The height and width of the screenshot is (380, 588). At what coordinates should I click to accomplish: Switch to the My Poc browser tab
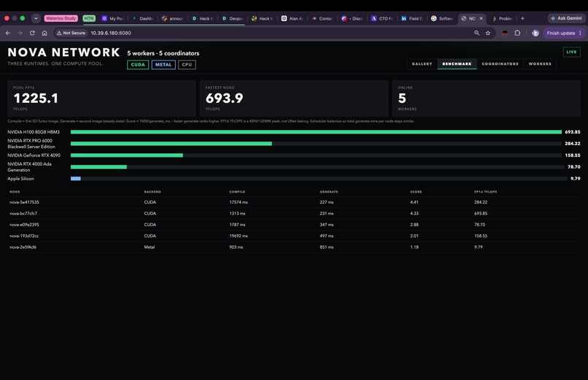[x=112, y=18]
